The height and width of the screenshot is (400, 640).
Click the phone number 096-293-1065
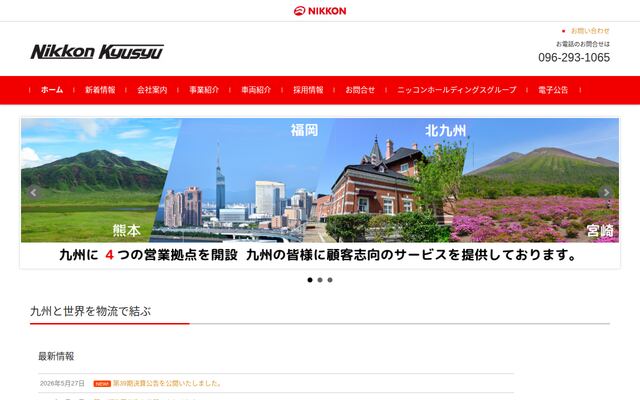(x=574, y=58)
